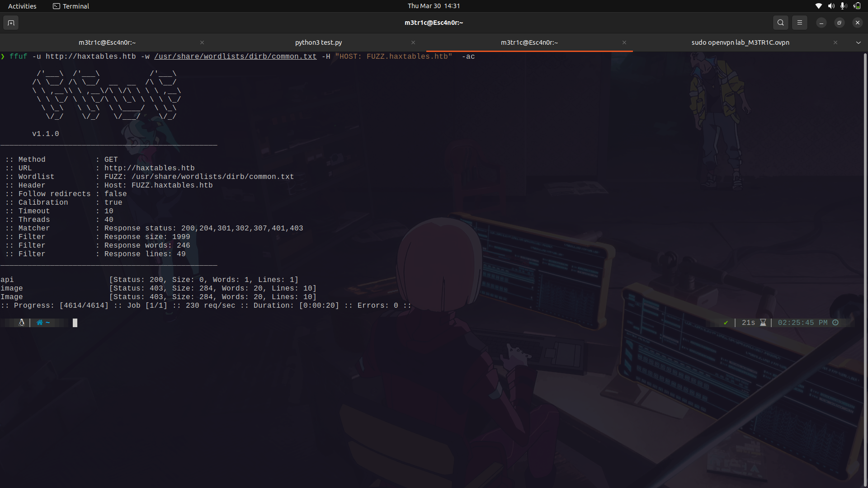This screenshot has width=868, height=488.
Task: Open the date and time display Thu Mar 30
Action: point(434,6)
